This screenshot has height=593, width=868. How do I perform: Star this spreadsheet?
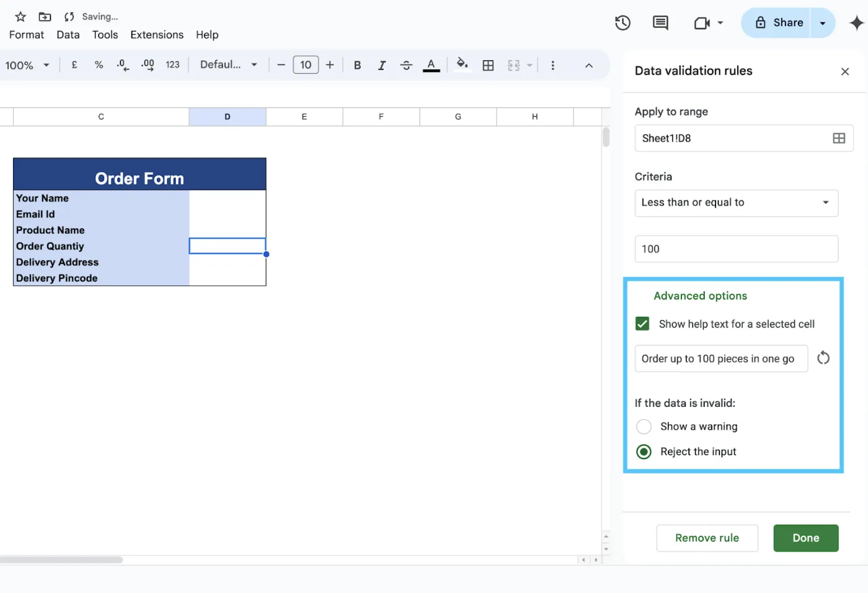pyautogui.click(x=20, y=17)
